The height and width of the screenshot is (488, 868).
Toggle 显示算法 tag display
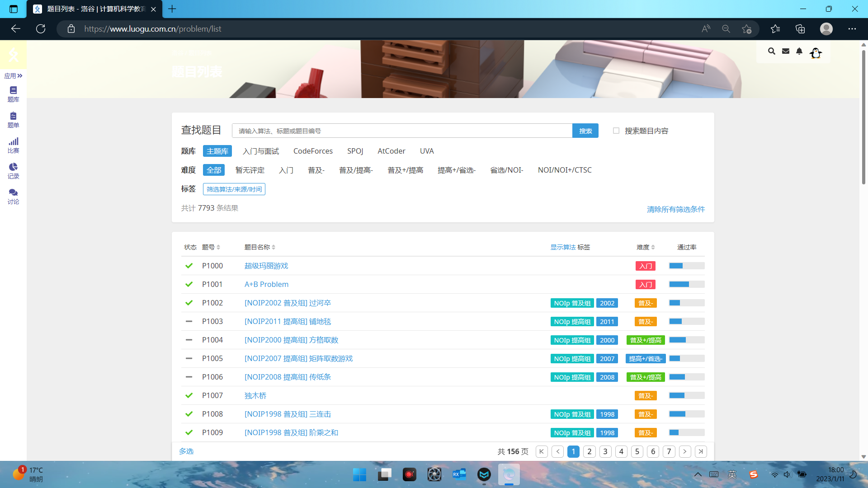tap(562, 247)
